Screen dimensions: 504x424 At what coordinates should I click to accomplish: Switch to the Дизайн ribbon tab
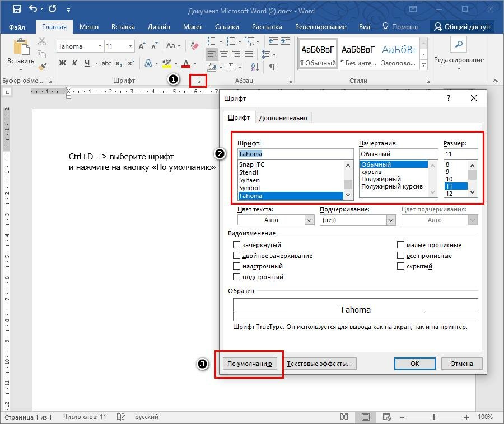159,27
